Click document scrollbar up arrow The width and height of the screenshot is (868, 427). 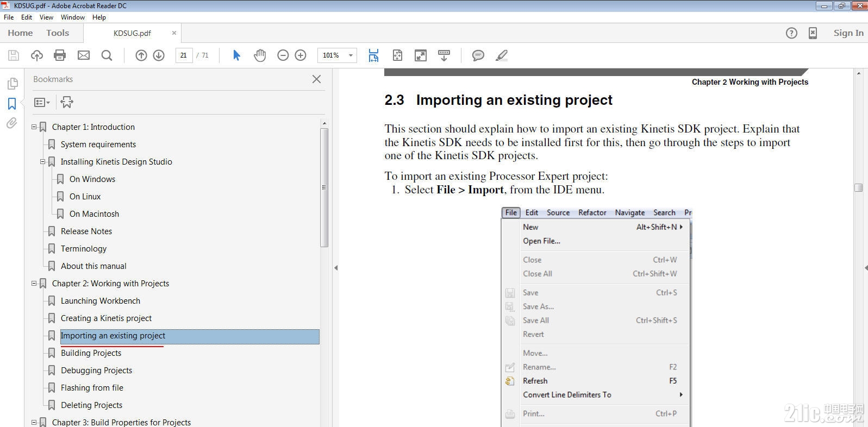click(859, 73)
